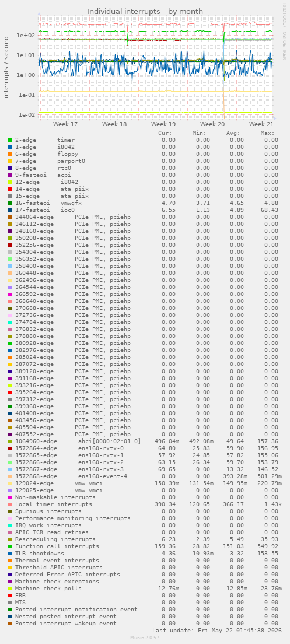Image resolution: width=290 pixels, height=644 pixels.
Task: Click the RRDTOOL / TOBI OETIKER watermark
Action: pos(284,31)
